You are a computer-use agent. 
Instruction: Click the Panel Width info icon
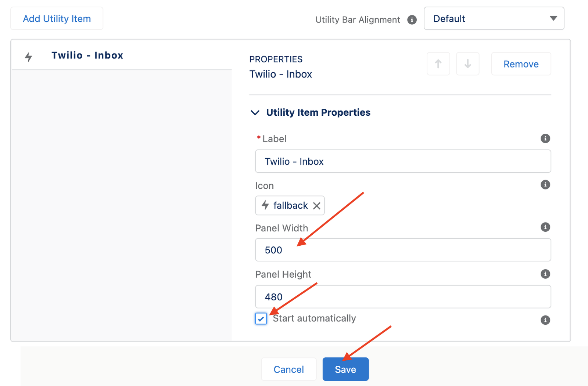[545, 227]
